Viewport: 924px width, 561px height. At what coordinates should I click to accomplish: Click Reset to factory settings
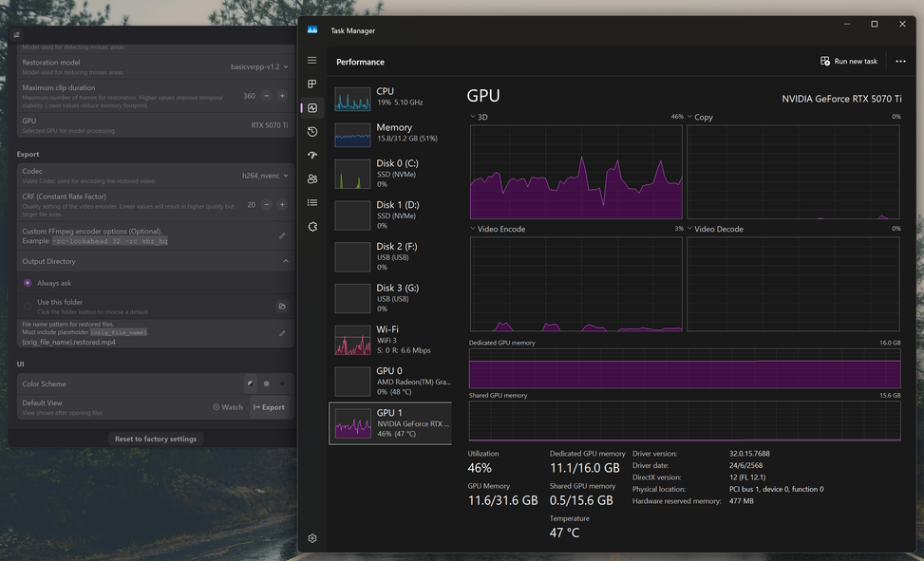coord(156,439)
